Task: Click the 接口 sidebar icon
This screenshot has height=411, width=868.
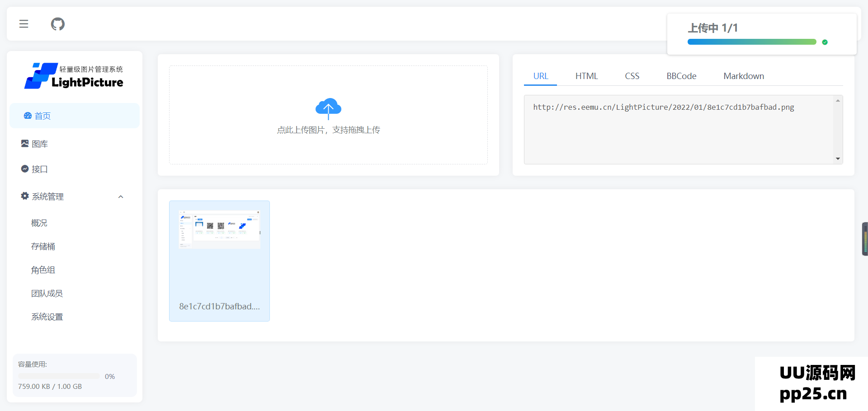Action: [25, 169]
